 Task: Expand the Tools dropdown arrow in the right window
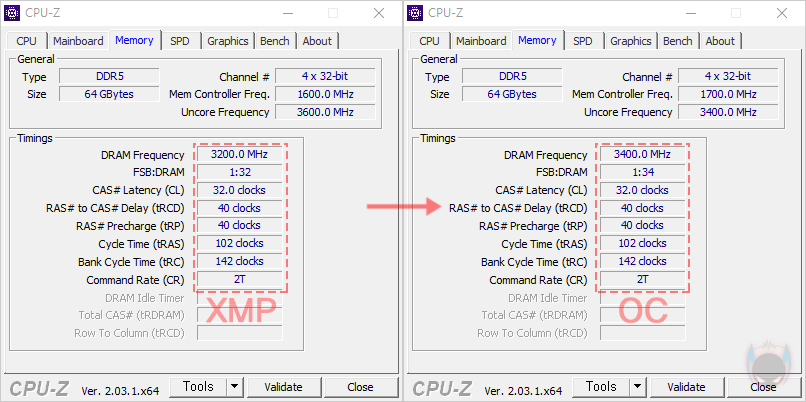point(637,387)
